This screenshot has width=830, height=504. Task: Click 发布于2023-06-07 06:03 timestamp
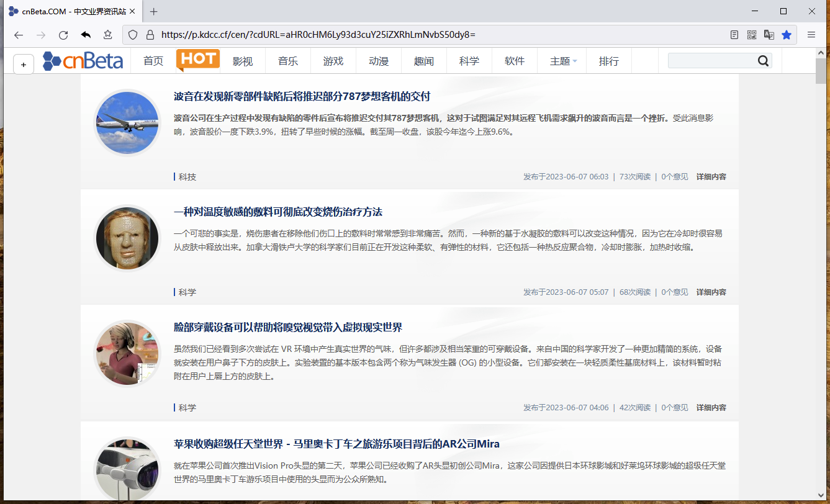[x=566, y=177]
